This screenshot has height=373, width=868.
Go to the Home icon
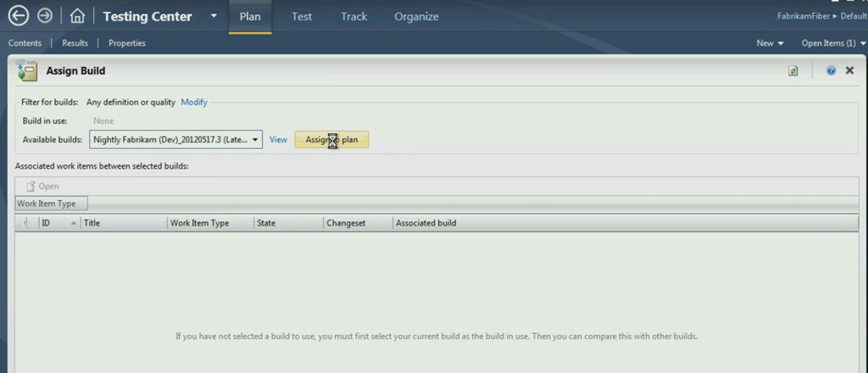pos(77,16)
